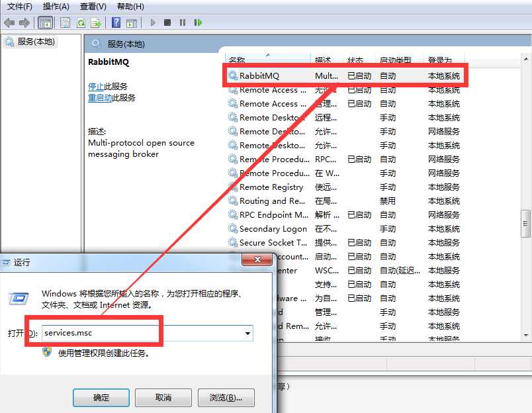Screen dimensions: 532x413
Task: Click the Export list toolbar icon
Action: point(96,23)
